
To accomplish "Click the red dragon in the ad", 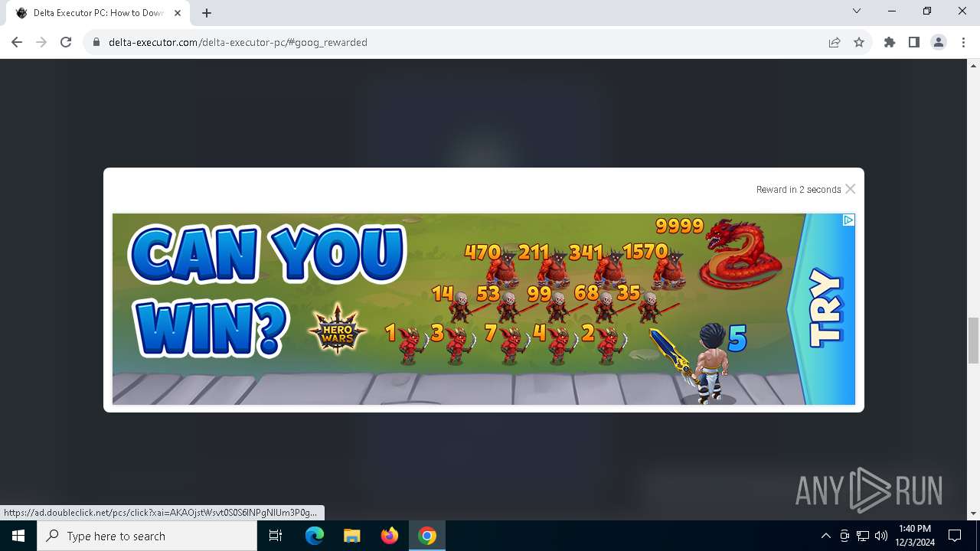I will pos(740,254).
